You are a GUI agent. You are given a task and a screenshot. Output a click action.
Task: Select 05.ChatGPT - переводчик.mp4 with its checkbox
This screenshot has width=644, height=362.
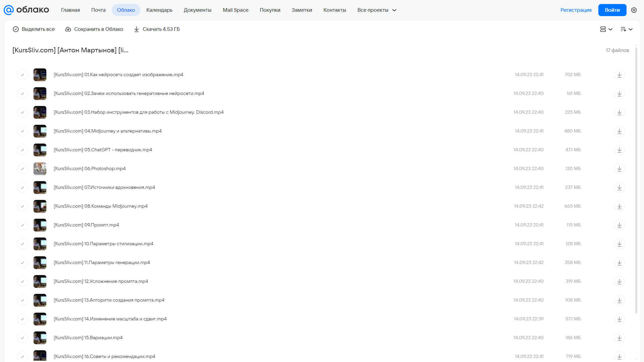[x=22, y=150]
